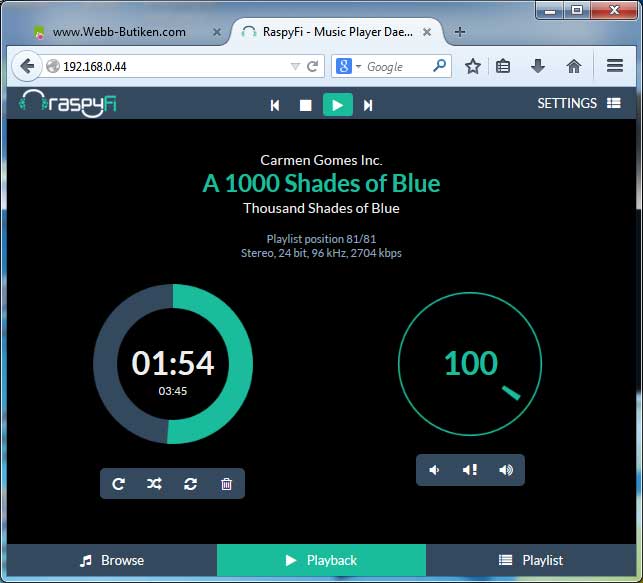
Task: Open the downloads arrow
Action: pos(538,66)
